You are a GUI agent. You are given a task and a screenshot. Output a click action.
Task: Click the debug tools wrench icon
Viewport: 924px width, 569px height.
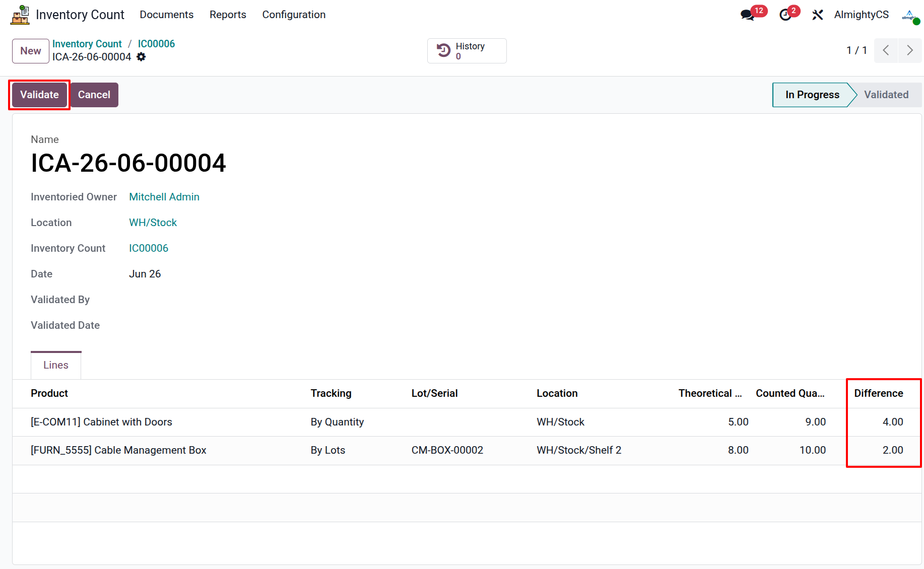coord(818,15)
